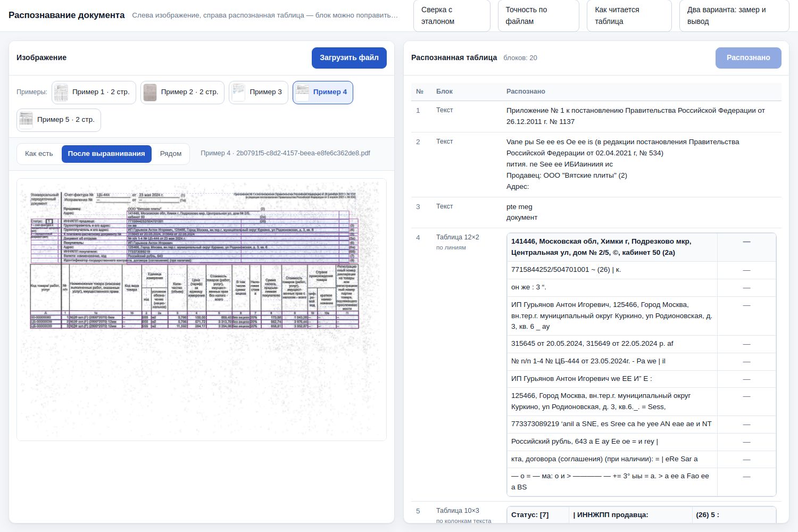Viewport: 798px width, 532px height.
Task: Click the aligned document preview image
Action: click(x=202, y=310)
